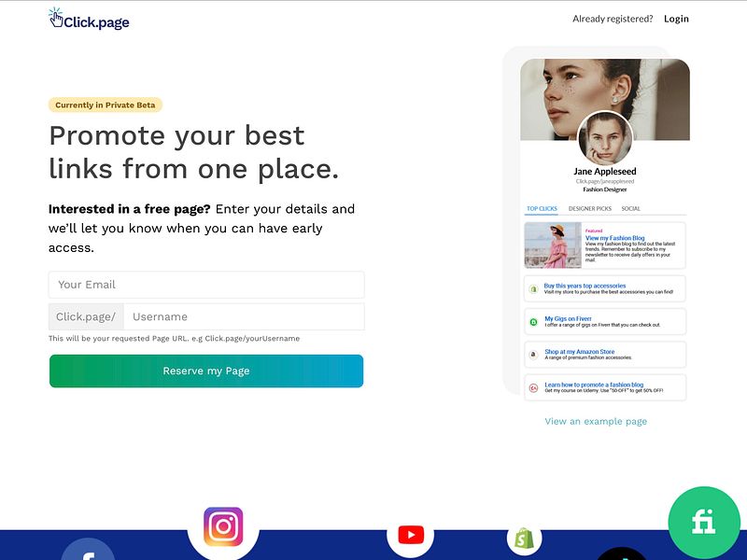This screenshot has height=560, width=747.
Task: Click Shop at my Amazon Store link
Action: tap(579, 352)
